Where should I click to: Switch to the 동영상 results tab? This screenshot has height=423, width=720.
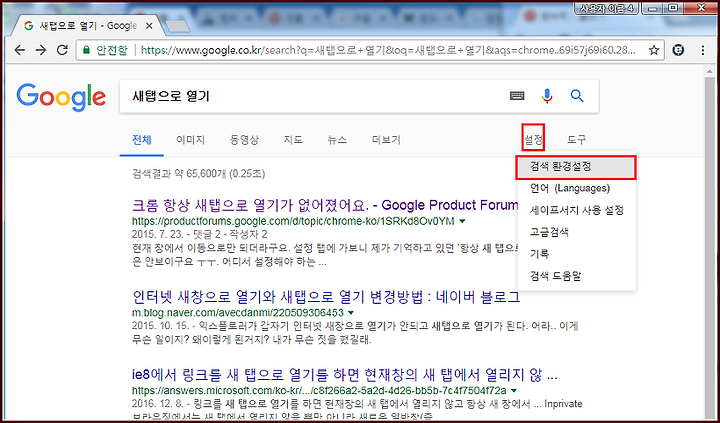pos(244,140)
